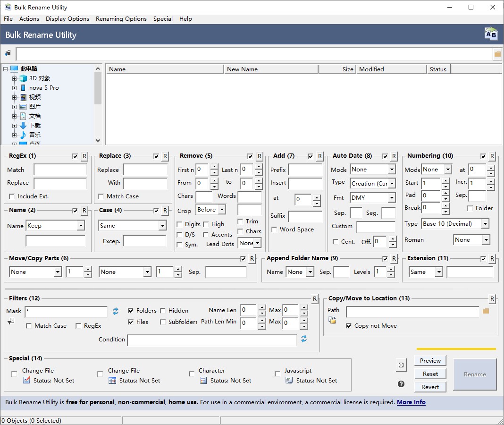Enable Include Ext. checkbox in RegEx
The height and width of the screenshot is (425, 504).
coord(12,196)
